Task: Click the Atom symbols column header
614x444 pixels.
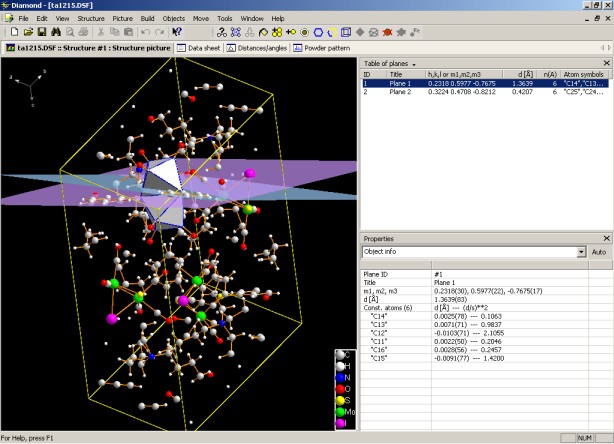Action: 585,74
